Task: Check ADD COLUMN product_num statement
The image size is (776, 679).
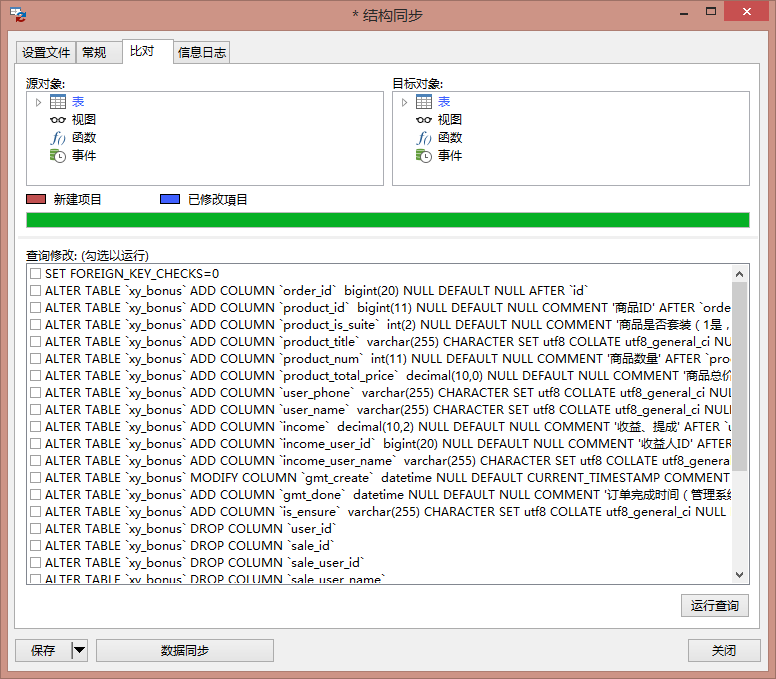Action: click(35, 358)
